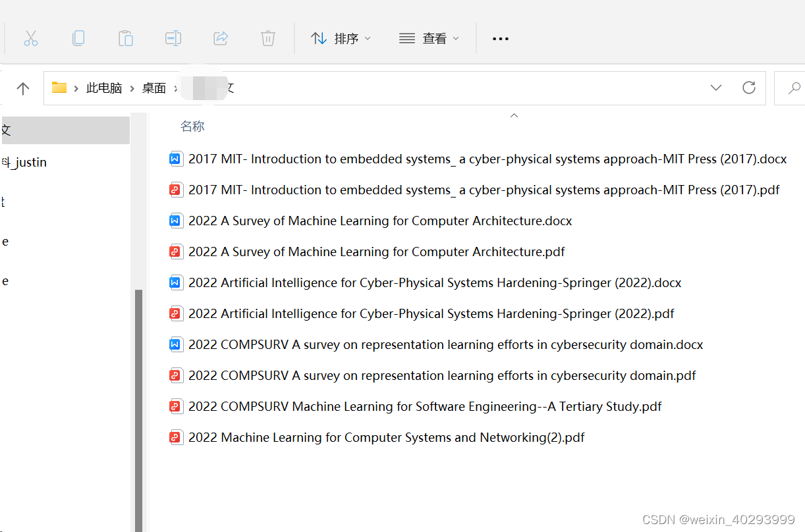Click the Copy icon in toolbar
Image resolution: width=805 pixels, height=532 pixels.
pyautogui.click(x=78, y=38)
